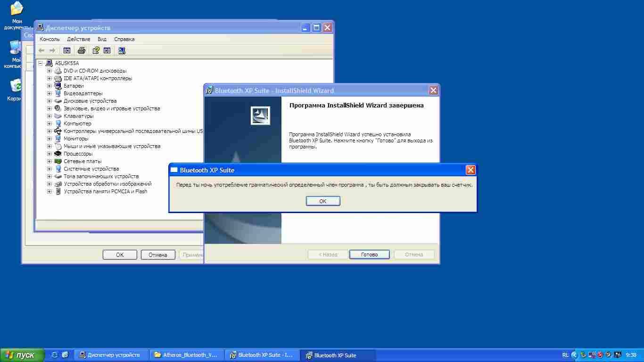Show hidden tray icons with the round chevron

click(x=575, y=355)
